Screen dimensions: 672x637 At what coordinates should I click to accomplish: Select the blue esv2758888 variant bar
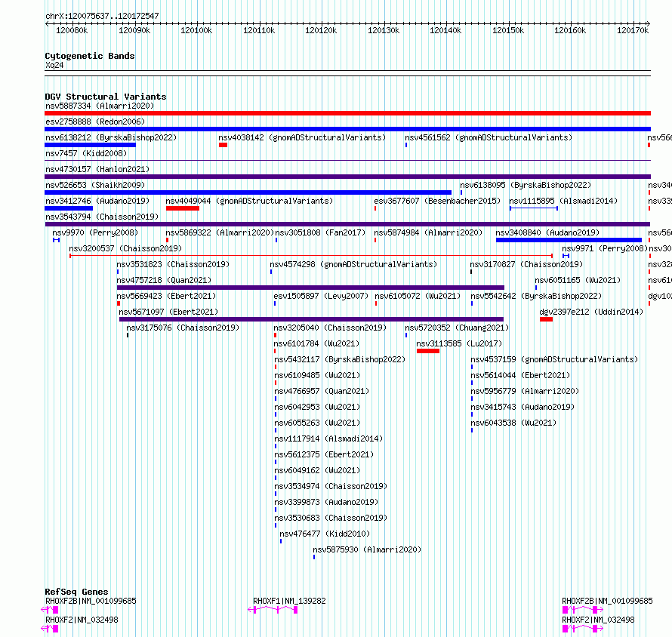point(347,129)
